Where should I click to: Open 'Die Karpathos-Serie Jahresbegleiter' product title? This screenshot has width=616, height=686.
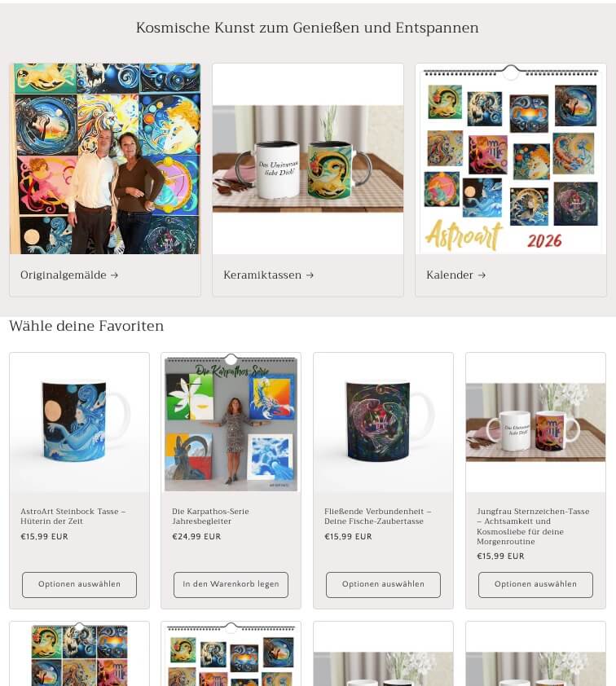(x=210, y=517)
